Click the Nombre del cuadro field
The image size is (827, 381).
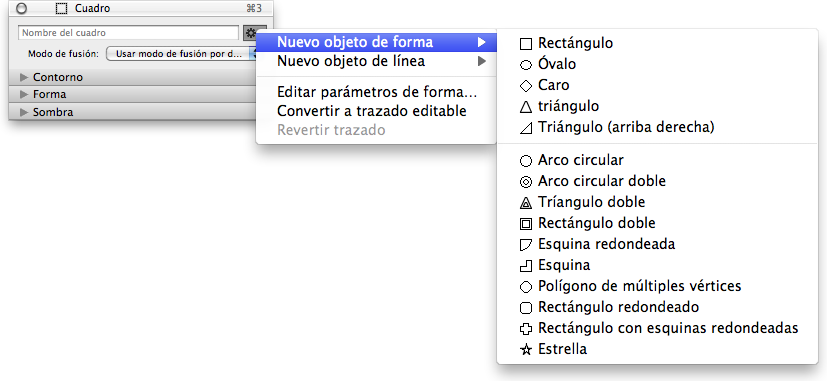coord(128,33)
